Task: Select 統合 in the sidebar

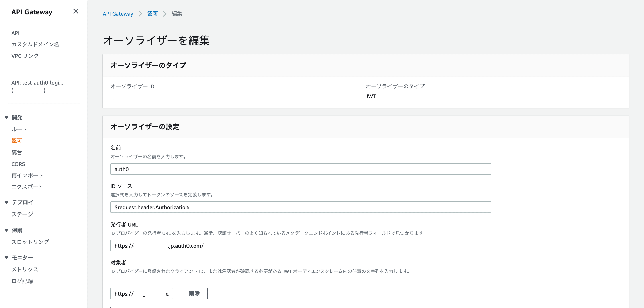Action: pos(17,152)
